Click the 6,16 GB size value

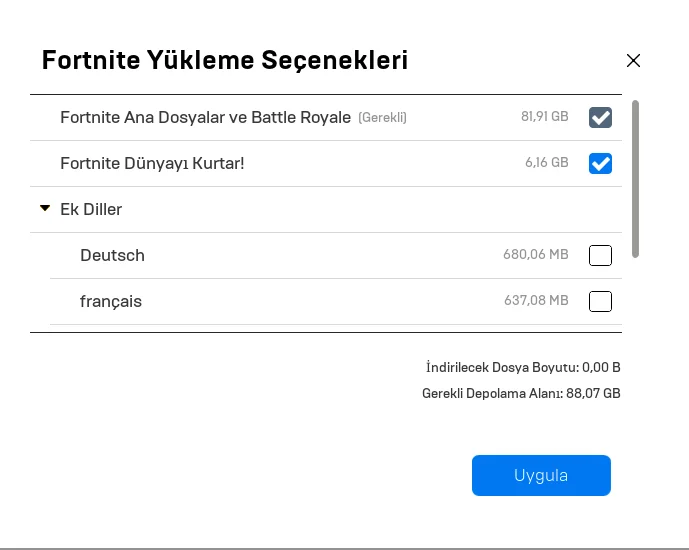546,163
